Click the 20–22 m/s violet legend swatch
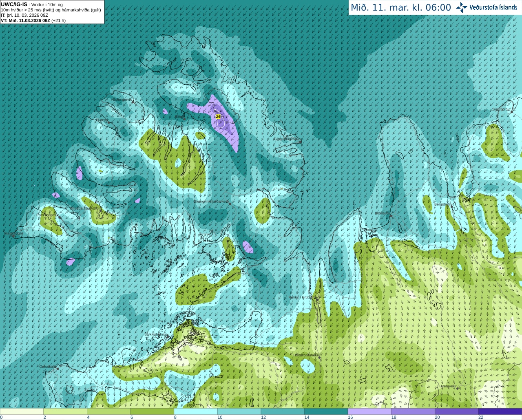 coord(457,411)
